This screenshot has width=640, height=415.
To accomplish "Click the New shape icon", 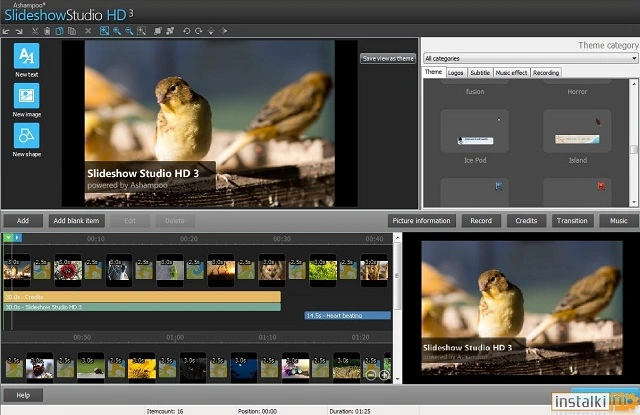I will coord(27,136).
